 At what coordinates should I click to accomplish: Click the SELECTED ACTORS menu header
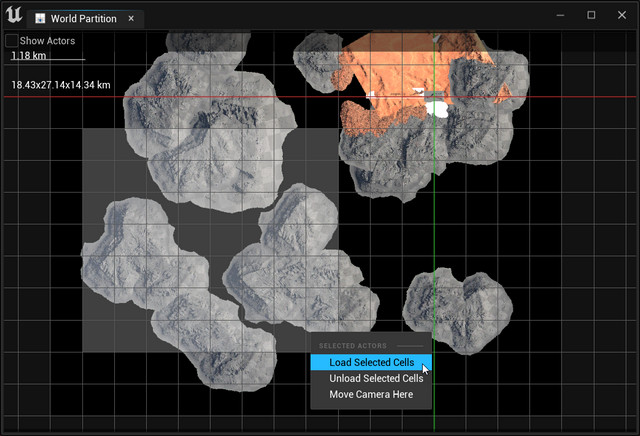coord(353,346)
